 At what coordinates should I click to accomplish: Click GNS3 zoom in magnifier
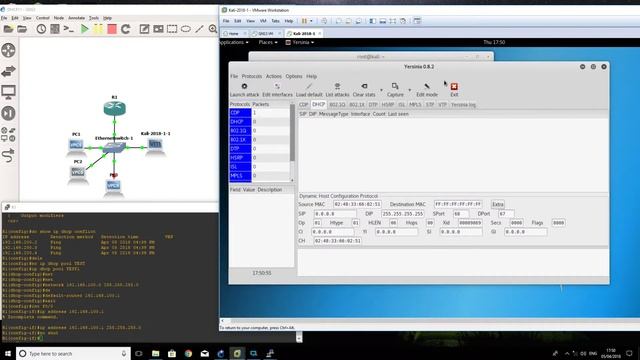click(x=213, y=29)
